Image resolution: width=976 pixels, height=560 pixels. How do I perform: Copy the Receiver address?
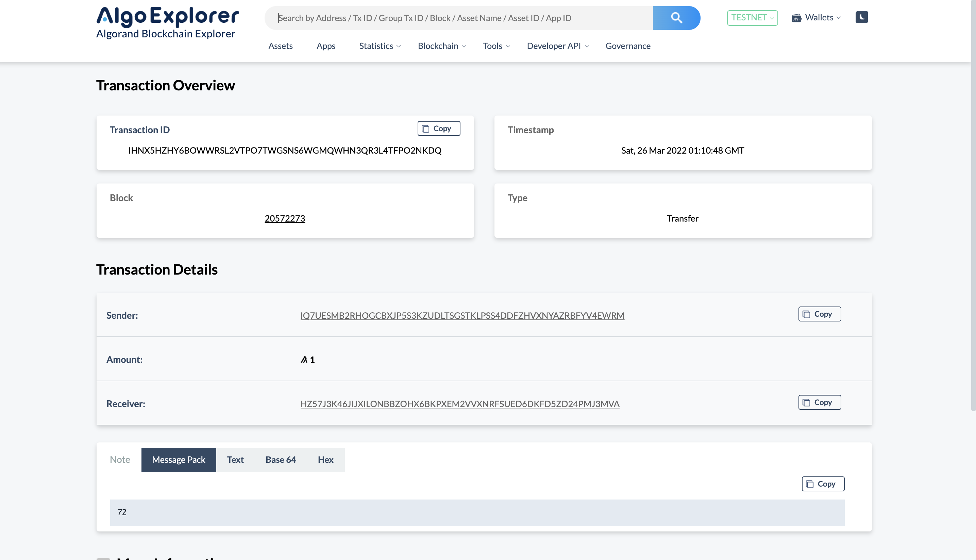point(819,402)
